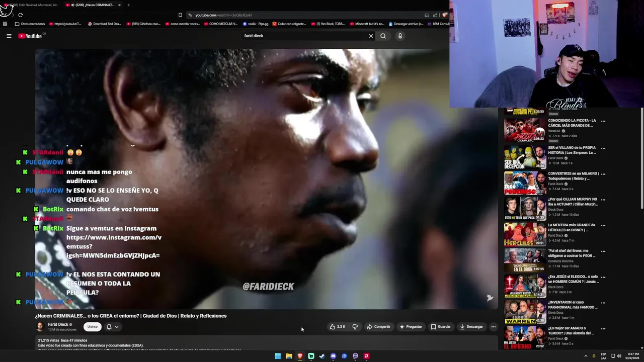Click in the 'farid dieck' search field
Screen dimensions: 644x362
[304, 36]
